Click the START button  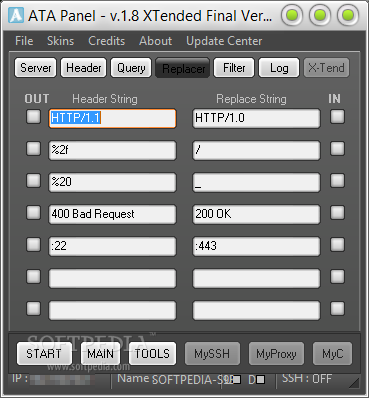44,354
